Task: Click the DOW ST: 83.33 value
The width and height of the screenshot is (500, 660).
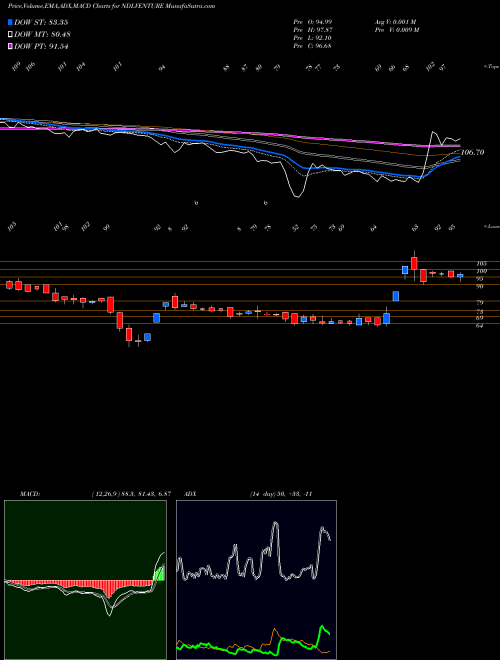Action: [41, 22]
